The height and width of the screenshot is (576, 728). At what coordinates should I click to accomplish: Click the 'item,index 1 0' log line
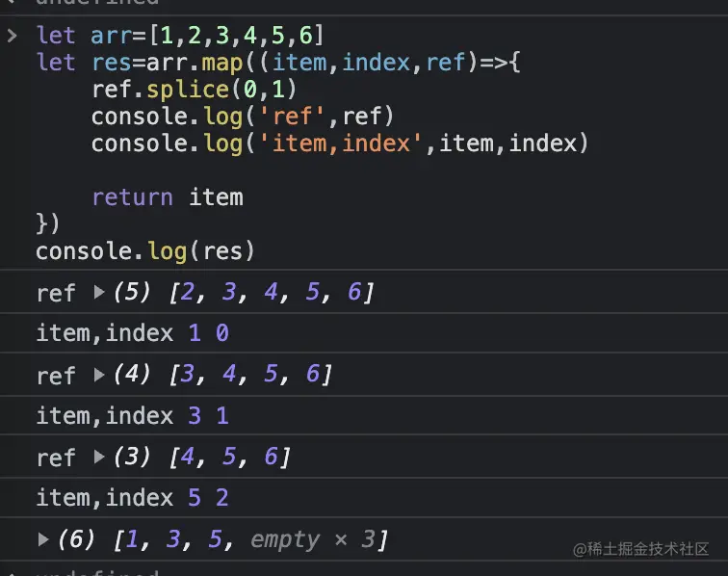click(x=133, y=333)
